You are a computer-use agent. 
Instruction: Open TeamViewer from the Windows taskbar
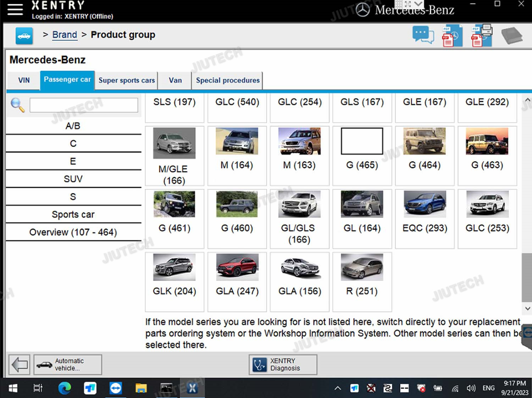click(x=116, y=388)
